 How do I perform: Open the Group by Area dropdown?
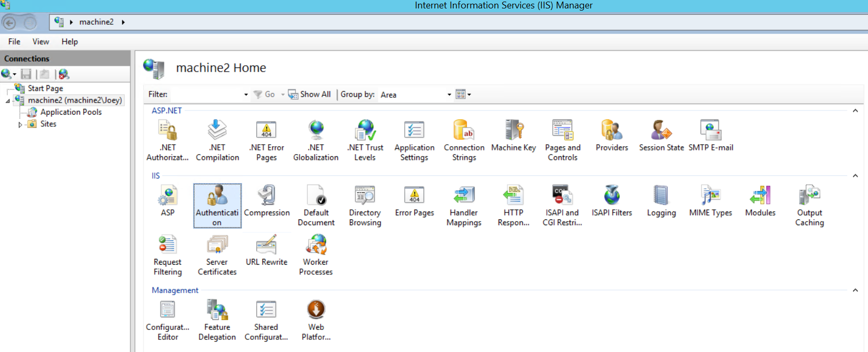449,95
